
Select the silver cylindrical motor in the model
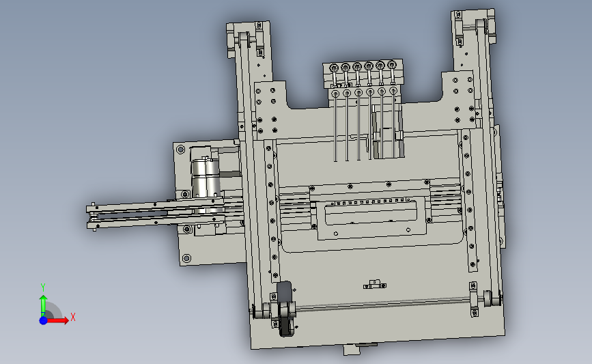pos(206,178)
